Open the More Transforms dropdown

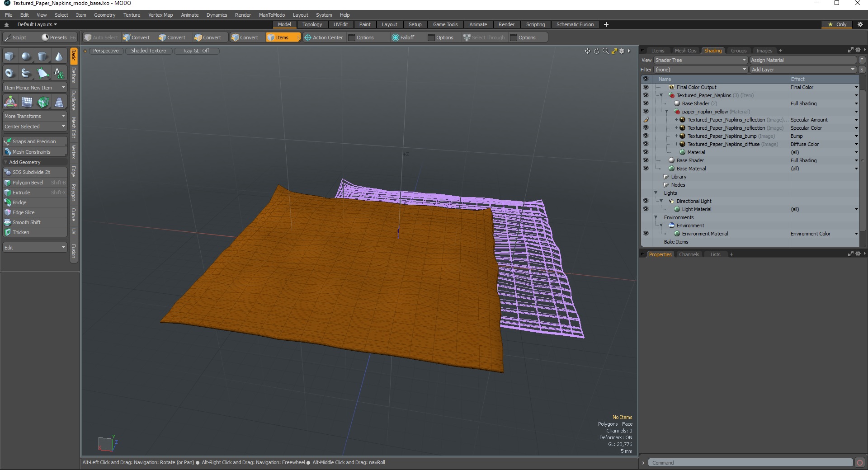(35, 116)
